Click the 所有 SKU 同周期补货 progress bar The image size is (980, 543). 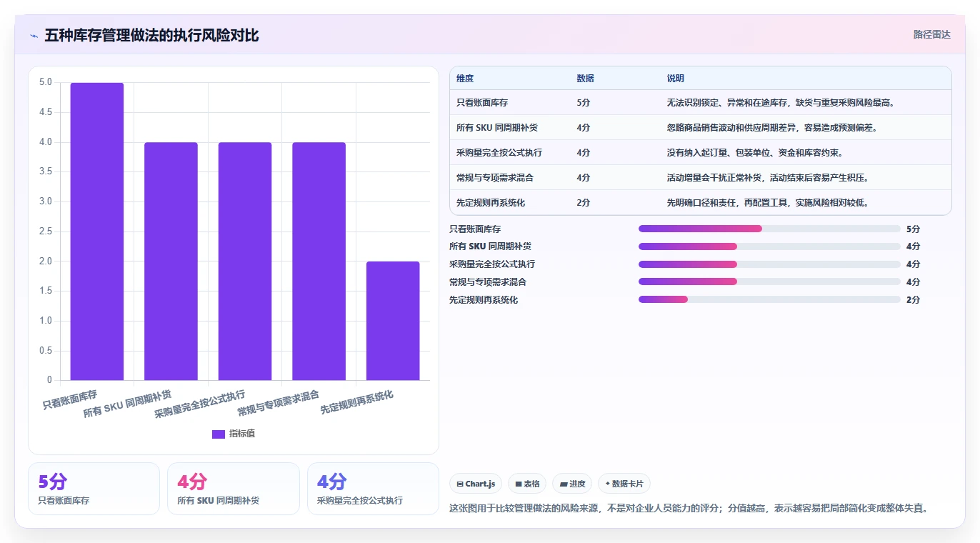click(769, 246)
